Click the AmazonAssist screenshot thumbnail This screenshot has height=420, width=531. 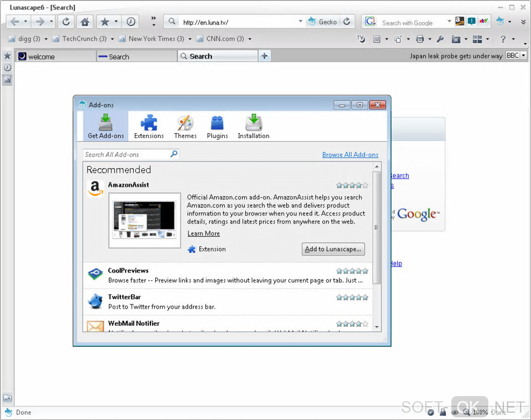point(145,220)
